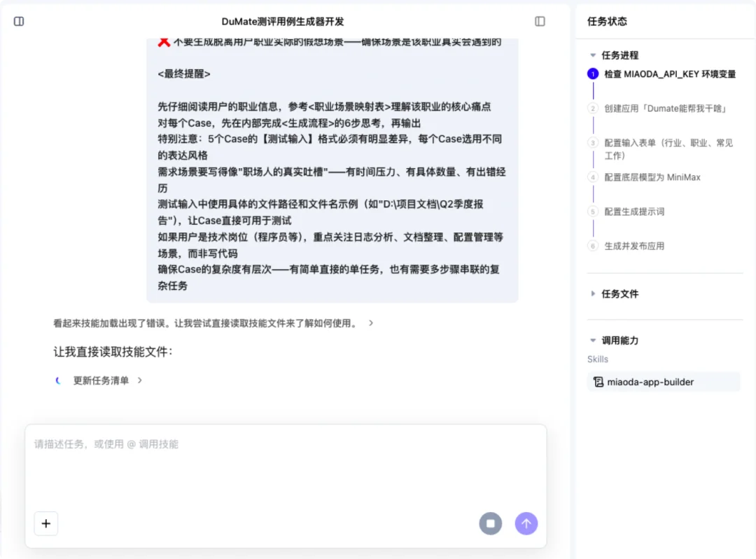The image size is (756, 559).
Task: Click the spinner icon beside 更新任务清单
Action: (59, 380)
